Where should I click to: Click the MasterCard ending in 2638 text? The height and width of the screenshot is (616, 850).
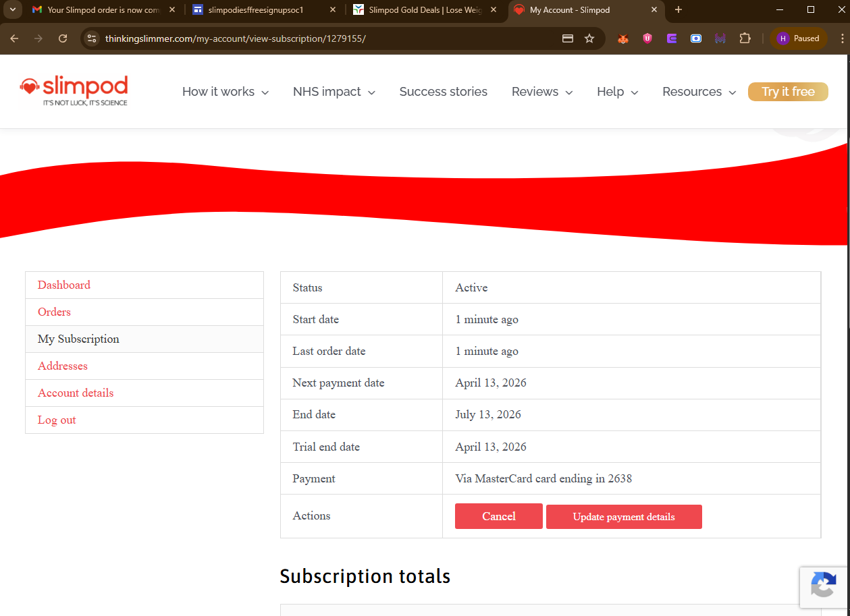tap(543, 478)
